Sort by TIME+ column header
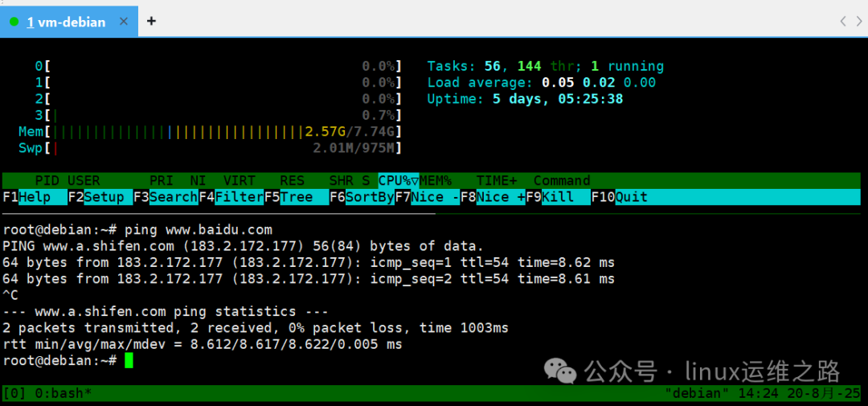Screen dimensions: 868x406 497,181
